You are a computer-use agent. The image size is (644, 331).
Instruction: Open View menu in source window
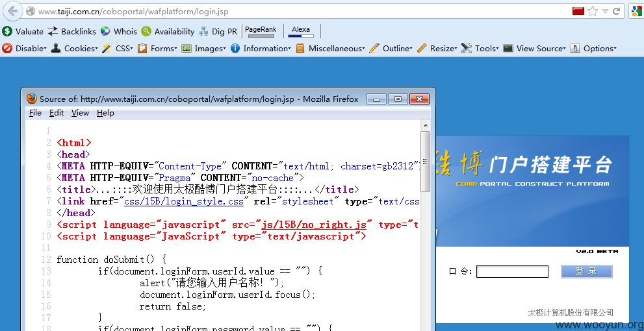80,113
